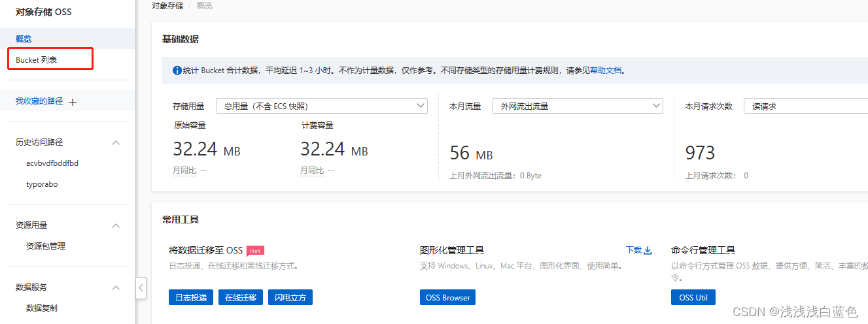Viewport: 868px width, 324px height.
Task: Open the typorabo history path
Action: 42,184
